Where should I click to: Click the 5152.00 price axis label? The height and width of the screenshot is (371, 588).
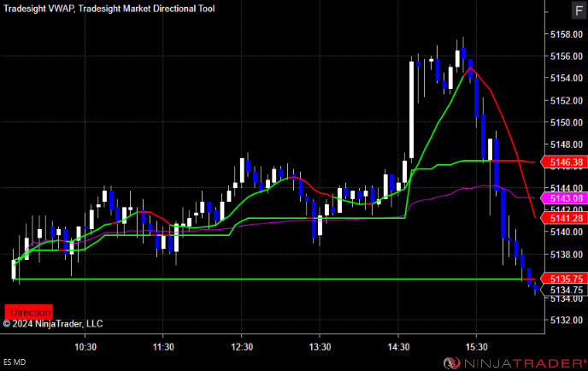(x=567, y=101)
